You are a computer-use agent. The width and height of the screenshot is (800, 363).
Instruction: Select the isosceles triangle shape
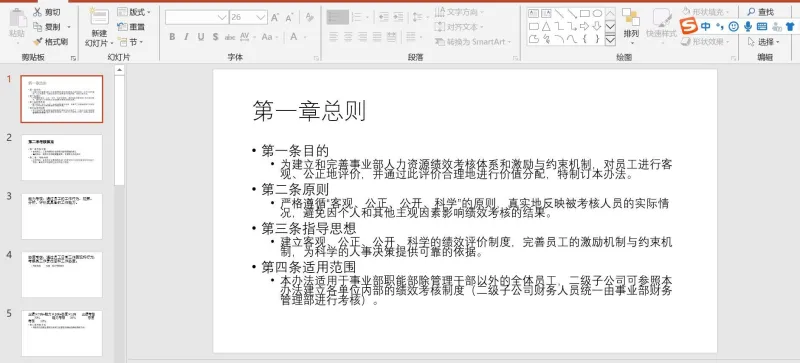point(546,26)
